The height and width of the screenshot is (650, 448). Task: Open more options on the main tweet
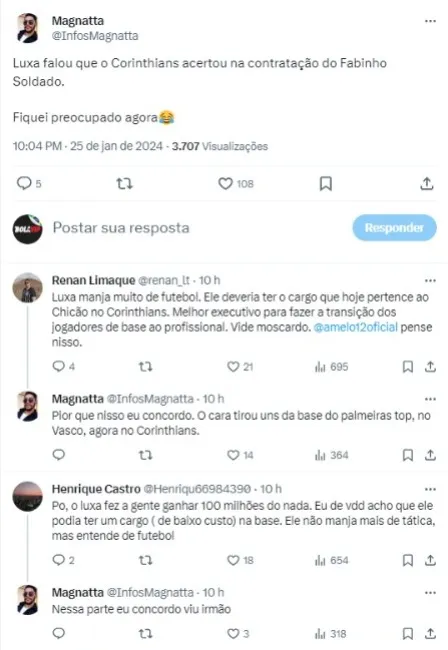pos(431,21)
